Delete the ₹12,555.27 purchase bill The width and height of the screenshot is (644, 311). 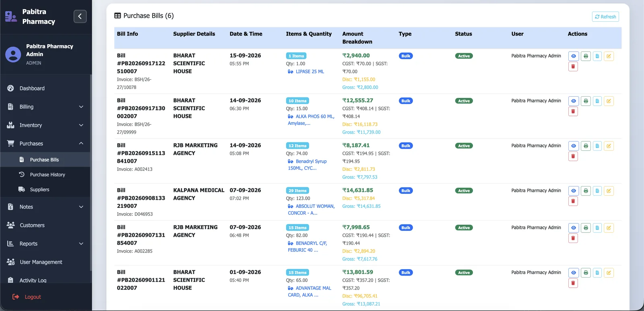click(573, 112)
